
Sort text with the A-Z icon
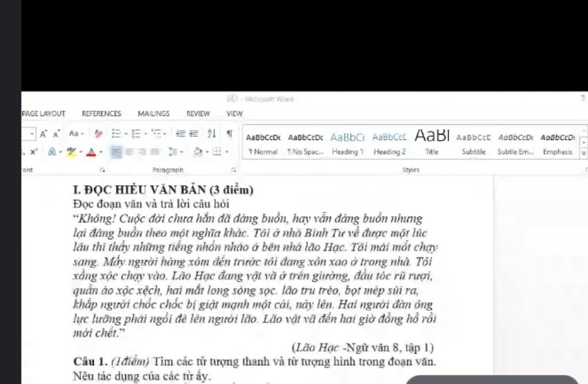tap(211, 133)
